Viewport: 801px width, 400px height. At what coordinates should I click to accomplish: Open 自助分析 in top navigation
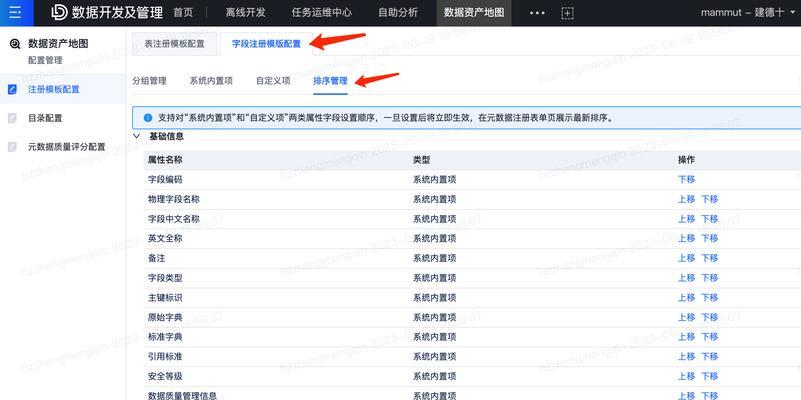pyautogui.click(x=397, y=13)
